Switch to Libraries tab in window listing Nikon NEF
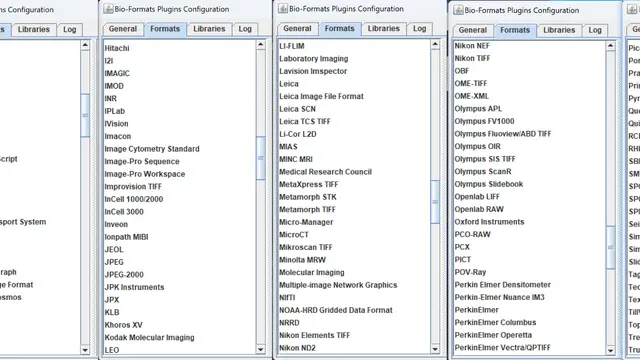Viewport: 640px width, 360px height. click(559, 30)
